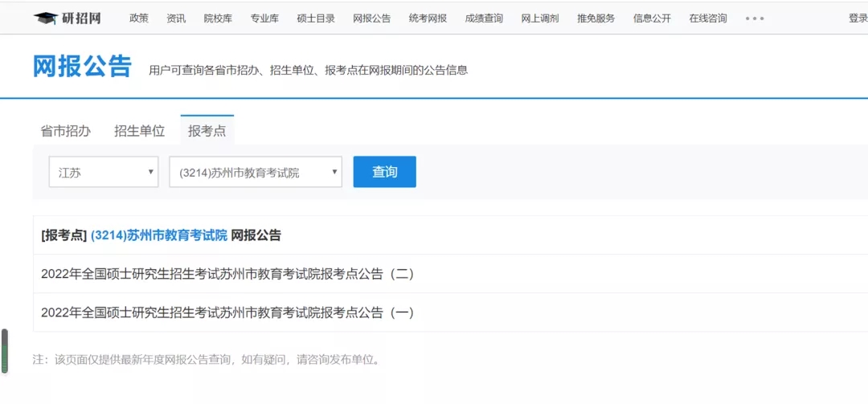Click the note text starting with 注：该页面
Image resolution: width=868 pixels, height=404 pixels.
point(207,360)
